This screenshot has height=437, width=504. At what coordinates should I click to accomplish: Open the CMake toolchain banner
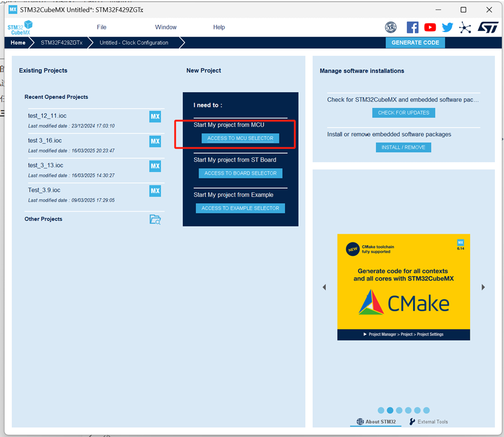pyautogui.click(x=404, y=287)
